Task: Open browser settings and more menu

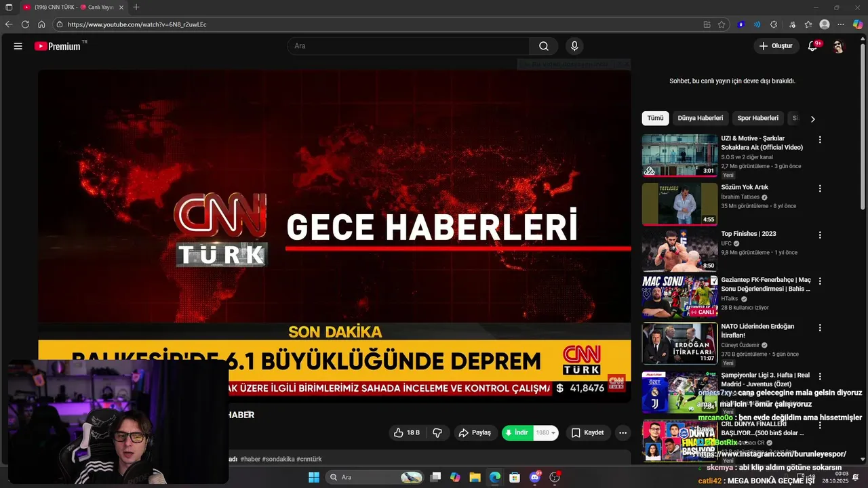Action: (841, 24)
